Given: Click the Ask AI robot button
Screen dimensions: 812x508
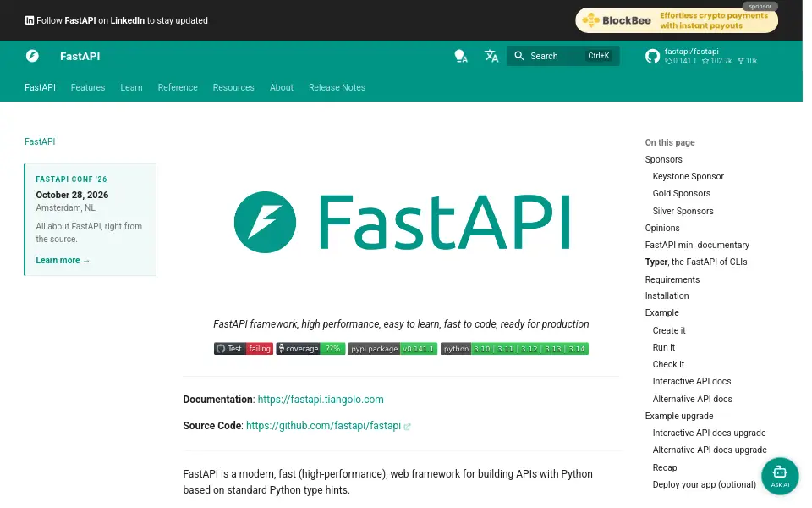Looking at the screenshot, I should click(x=780, y=476).
